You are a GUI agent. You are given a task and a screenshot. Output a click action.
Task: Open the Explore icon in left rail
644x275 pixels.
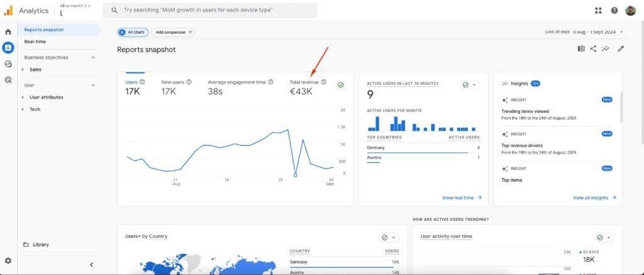8,63
